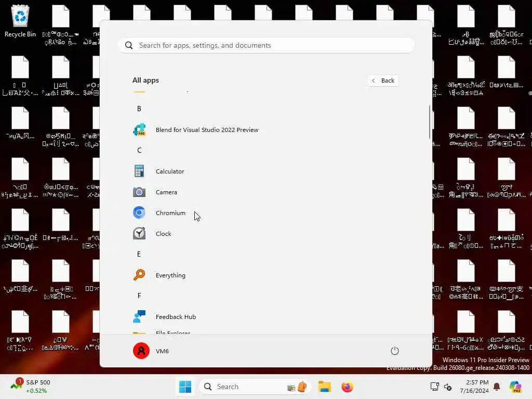
Task: Click the Visual Studio Preview tray icon
Action: pyautogui.click(x=515, y=387)
